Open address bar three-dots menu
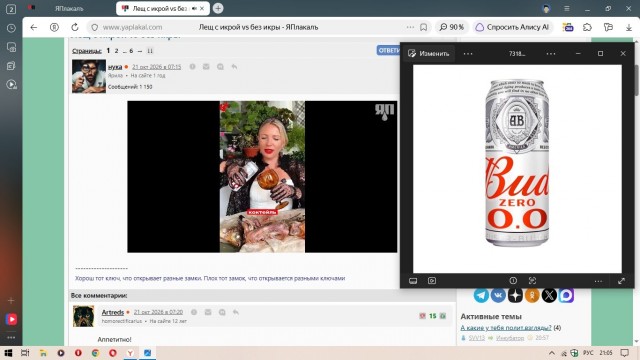 tap(410, 27)
